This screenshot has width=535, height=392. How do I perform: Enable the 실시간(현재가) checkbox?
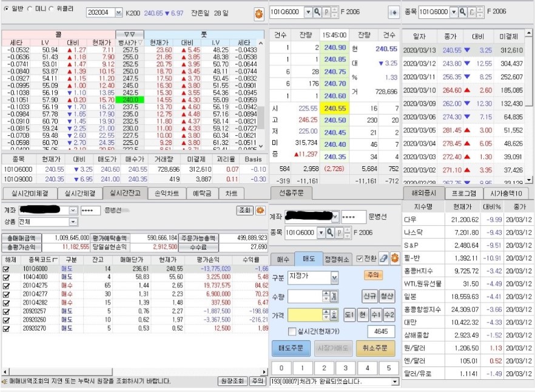(x=292, y=331)
